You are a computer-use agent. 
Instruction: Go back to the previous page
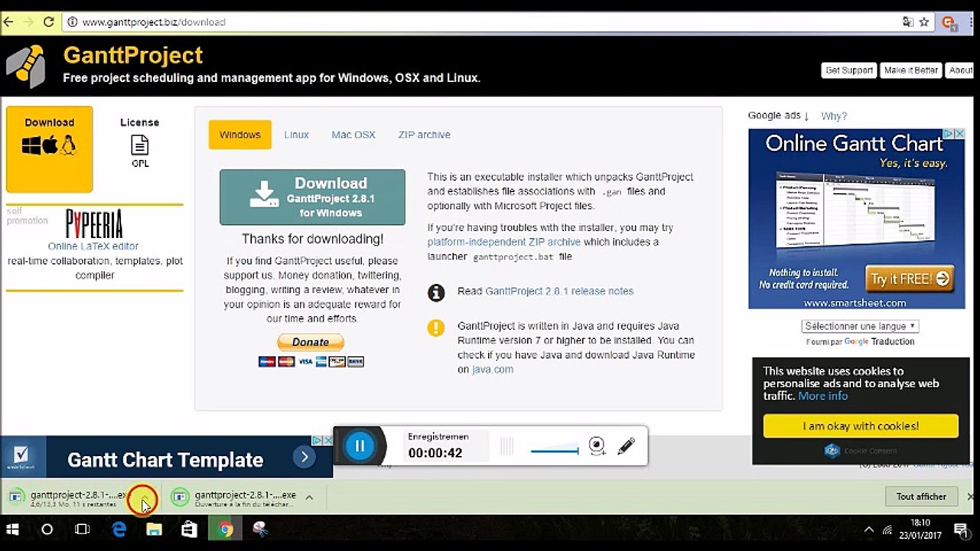(x=8, y=22)
